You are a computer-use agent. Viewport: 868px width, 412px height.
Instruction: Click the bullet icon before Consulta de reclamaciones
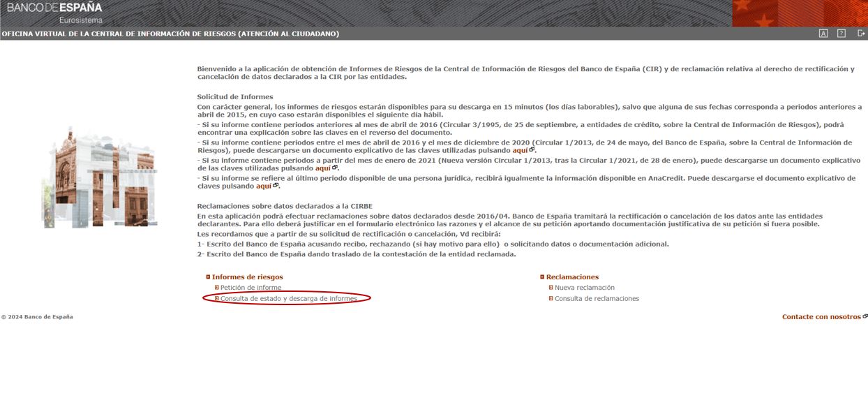(x=551, y=299)
